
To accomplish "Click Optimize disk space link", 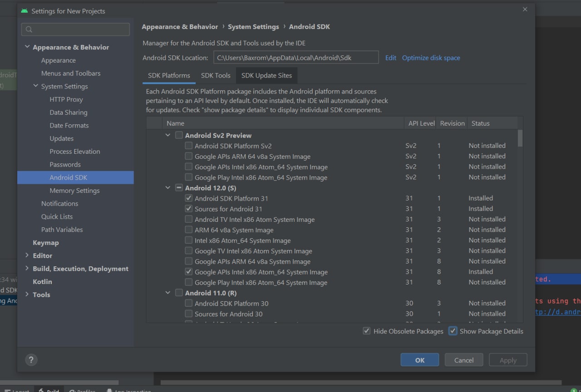I will 431,58.
